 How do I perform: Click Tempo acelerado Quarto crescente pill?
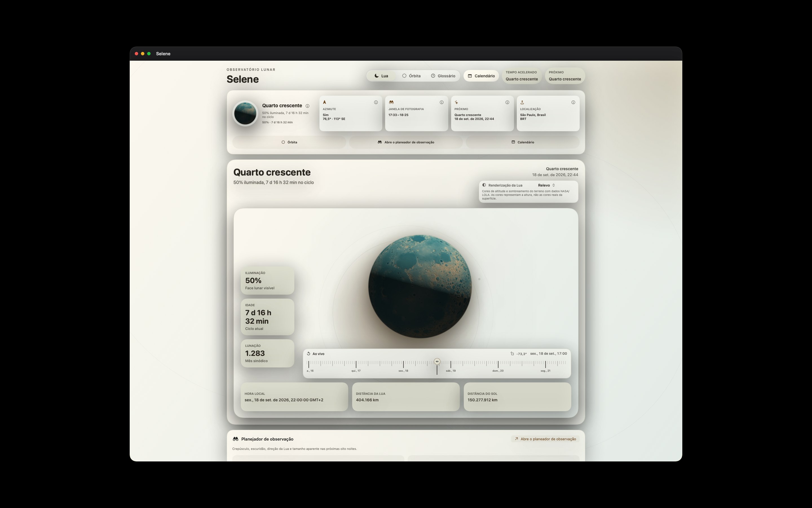(522, 76)
